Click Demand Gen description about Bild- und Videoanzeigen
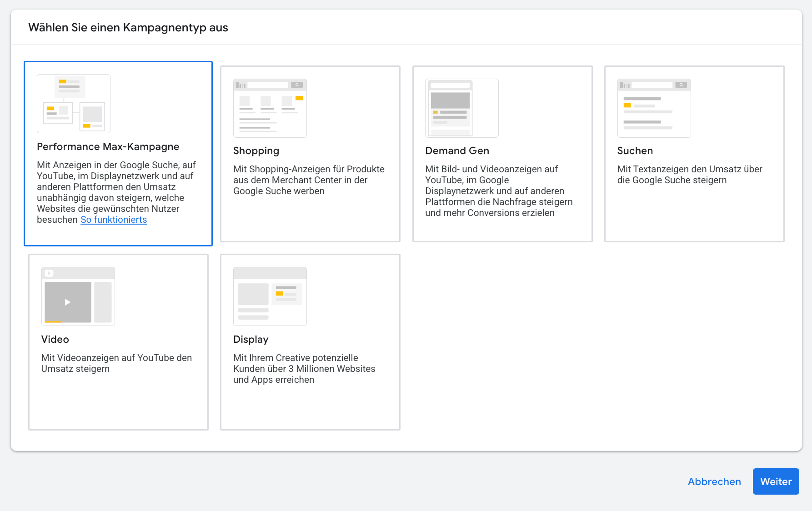 (499, 191)
